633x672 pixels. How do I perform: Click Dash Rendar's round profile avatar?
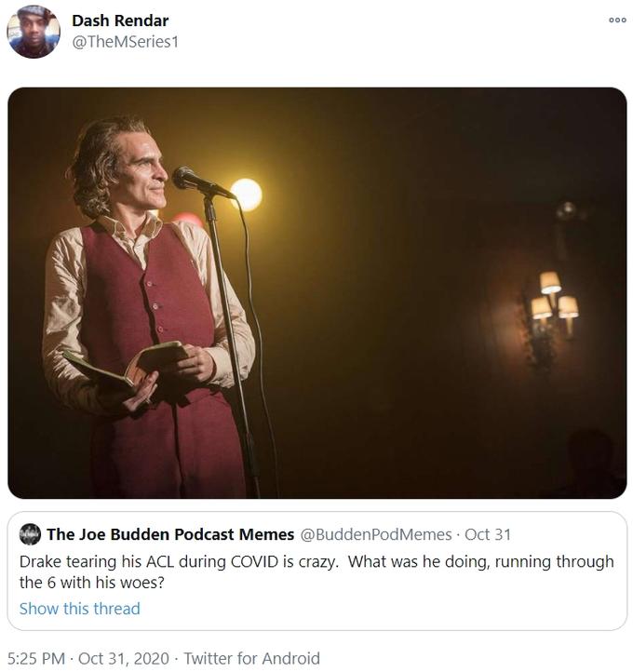click(x=34, y=32)
